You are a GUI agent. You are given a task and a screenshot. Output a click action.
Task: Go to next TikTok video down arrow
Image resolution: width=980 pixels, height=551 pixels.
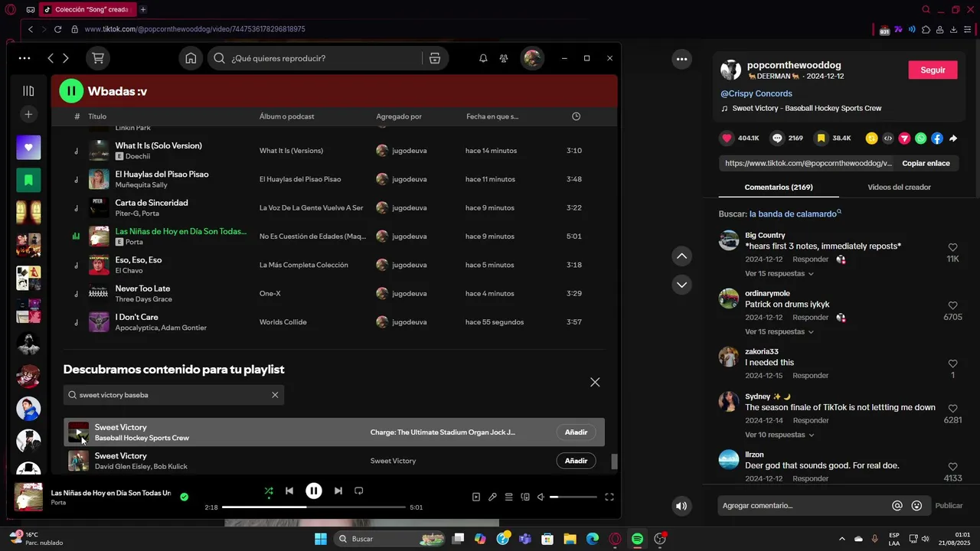point(681,285)
